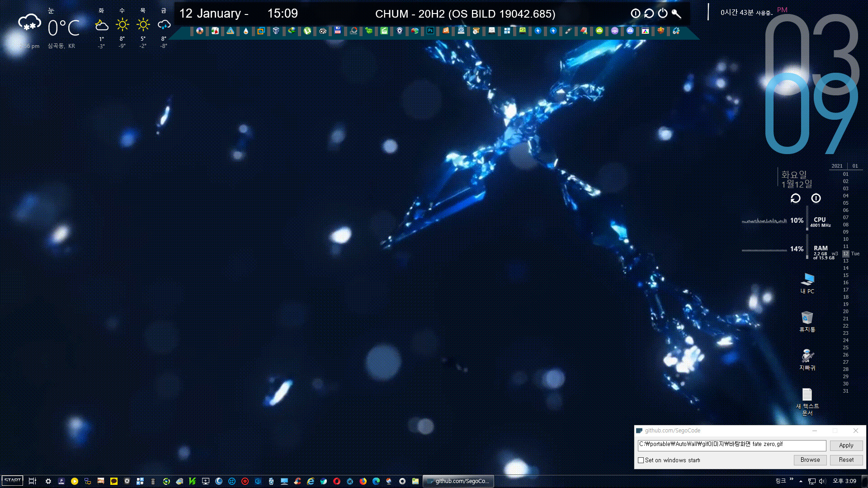Click the wrench settings icon in top bar
Image resolution: width=868 pixels, height=488 pixels.
[676, 14]
